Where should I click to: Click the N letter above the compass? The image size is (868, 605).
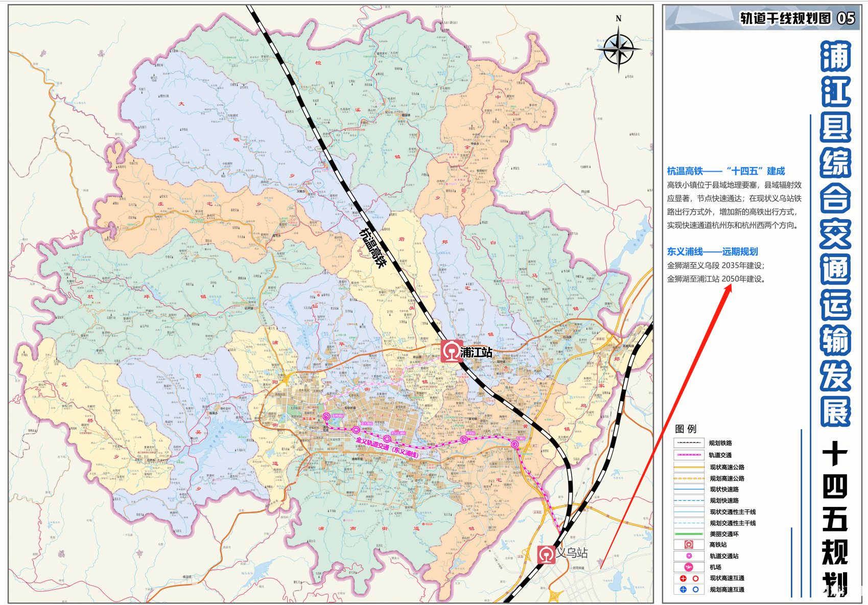coord(619,18)
